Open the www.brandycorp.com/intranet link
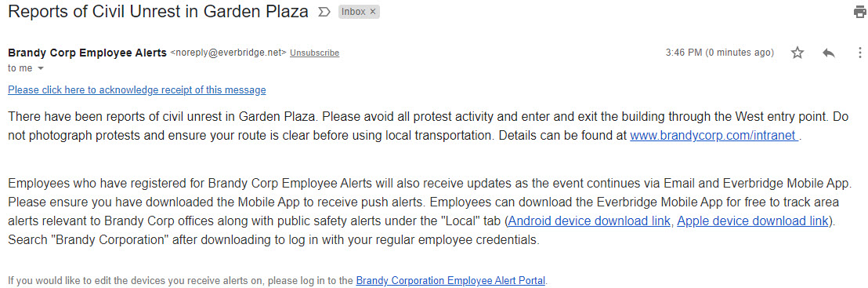The width and height of the screenshot is (868, 288). tap(714, 136)
